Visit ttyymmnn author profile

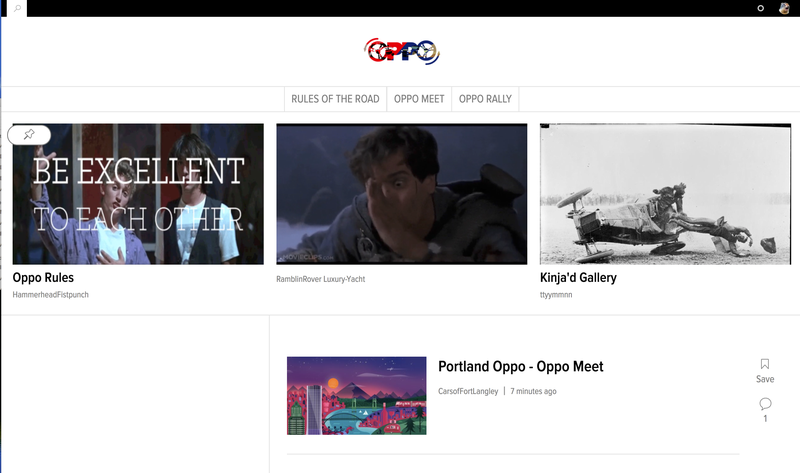pyautogui.click(x=556, y=294)
